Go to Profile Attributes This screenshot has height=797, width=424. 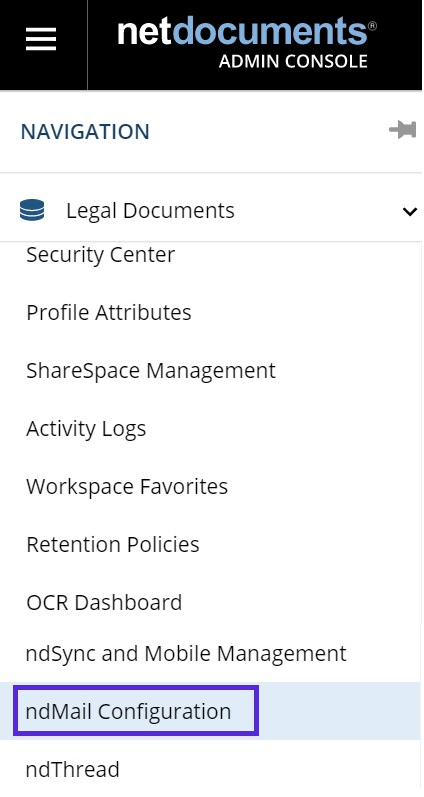point(109,313)
